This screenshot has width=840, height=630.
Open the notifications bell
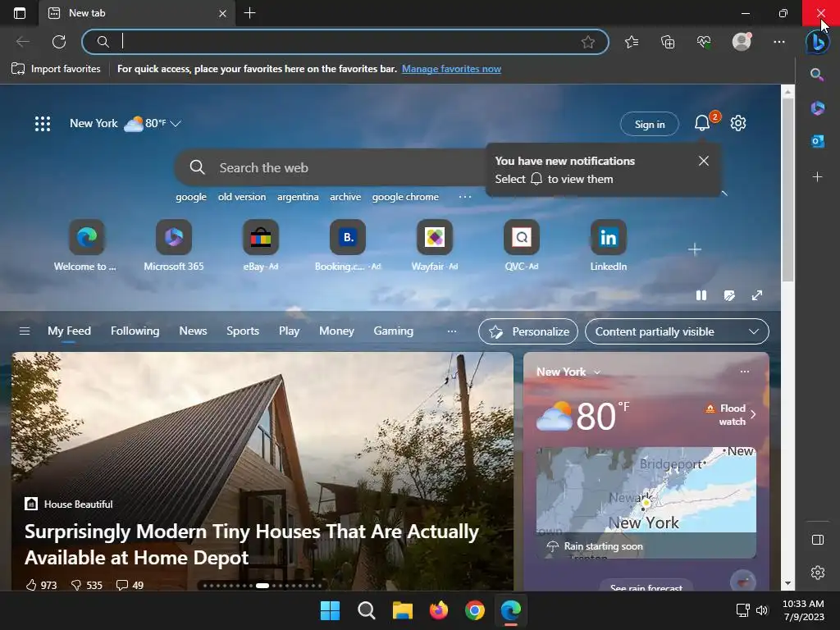702,123
